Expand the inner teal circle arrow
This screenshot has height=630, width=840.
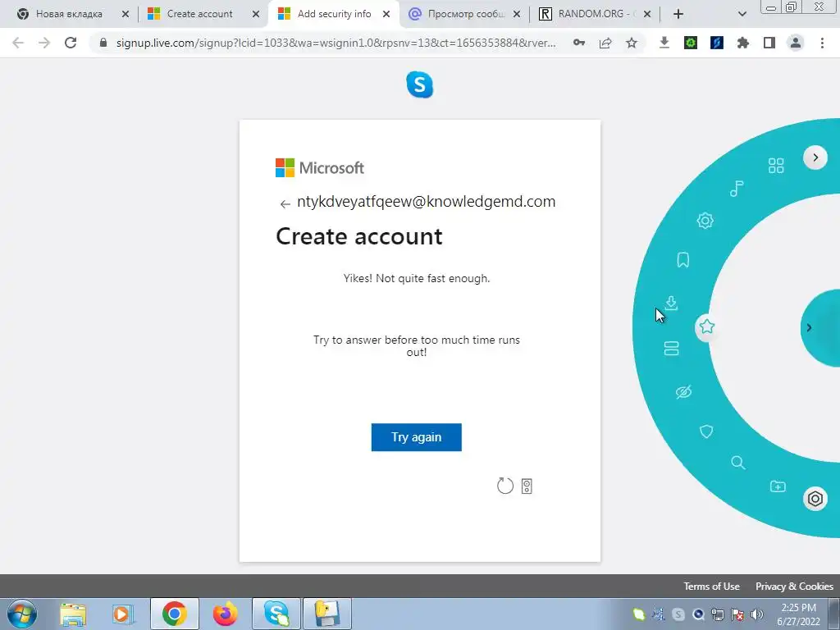click(x=809, y=327)
